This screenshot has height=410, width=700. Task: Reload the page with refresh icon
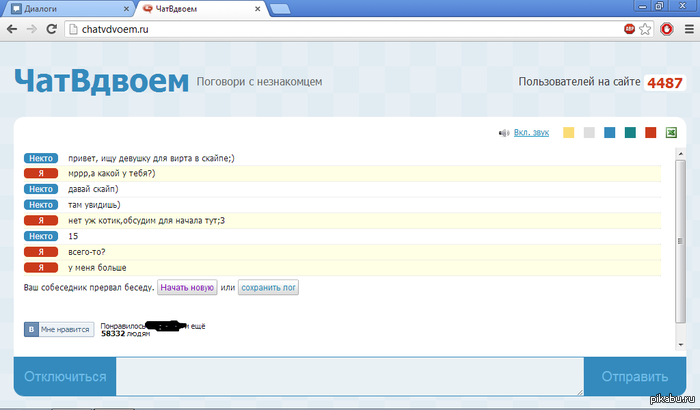click(x=52, y=30)
